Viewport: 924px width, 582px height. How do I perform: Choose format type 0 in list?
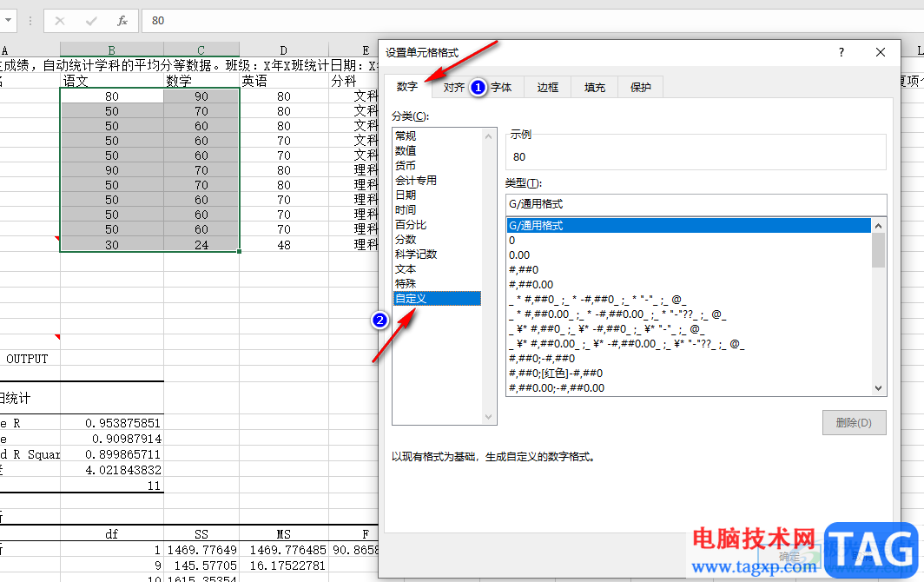point(689,241)
